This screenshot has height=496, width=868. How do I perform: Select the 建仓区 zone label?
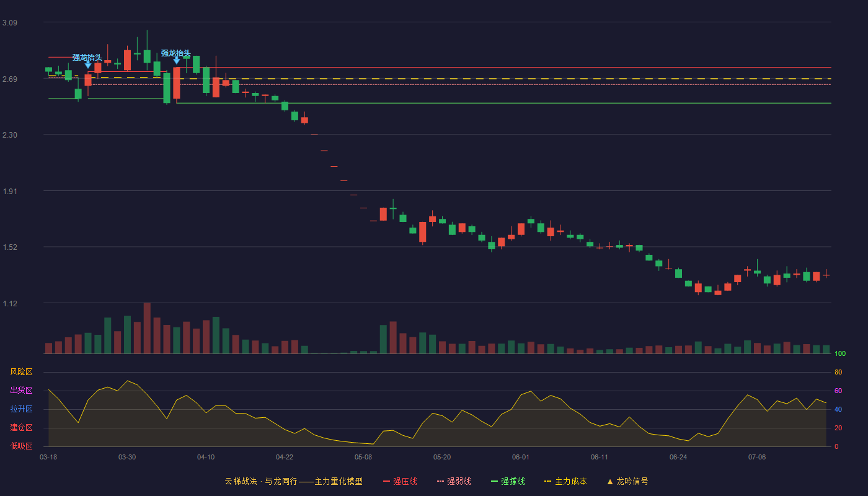pos(21,428)
